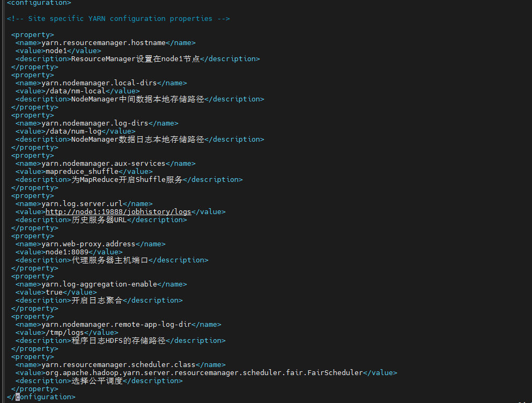Image resolution: width=532 pixels, height=403 pixels.
Task: Click the description '历史服务器URL'
Action: click(99, 220)
